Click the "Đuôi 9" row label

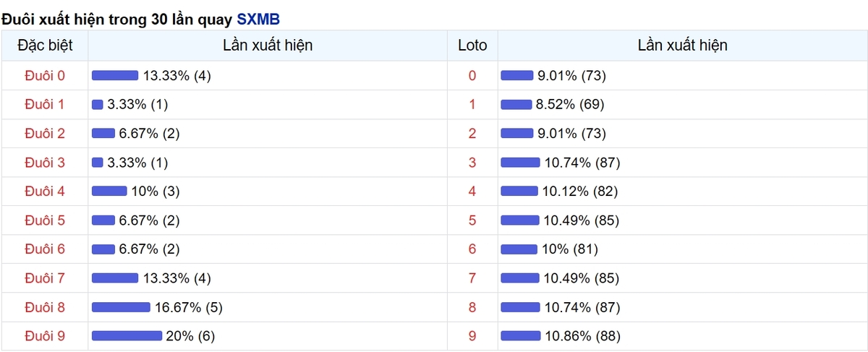[x=45, y=336]
